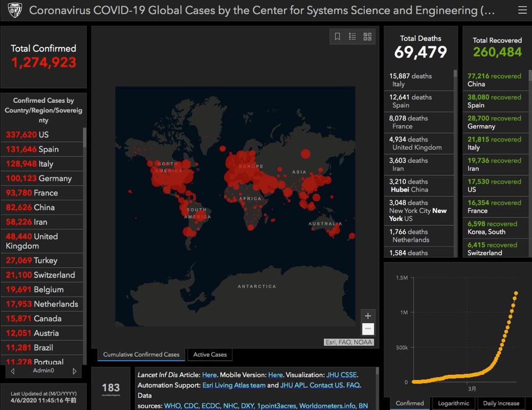Select France row in confirmed cases list

tap(42, 193)
